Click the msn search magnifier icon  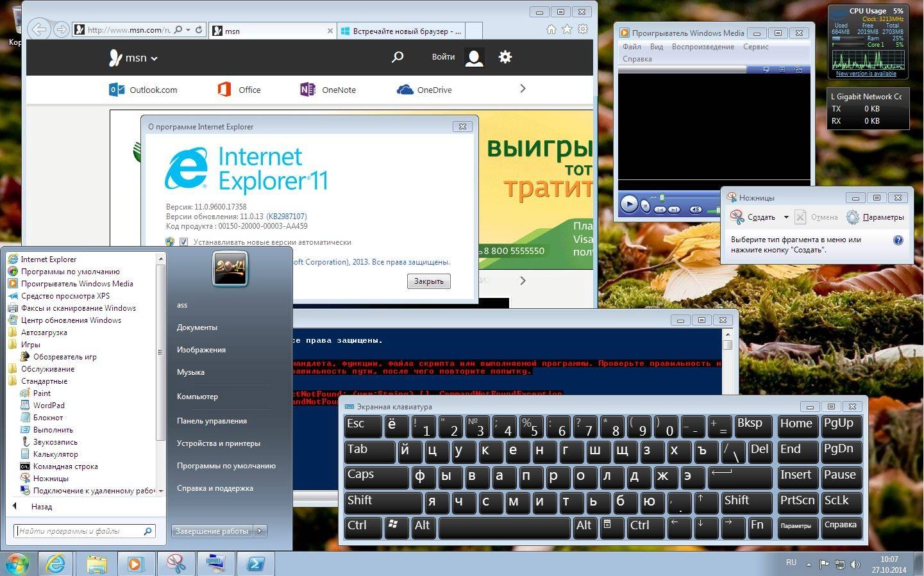click(x=398, y=57)
